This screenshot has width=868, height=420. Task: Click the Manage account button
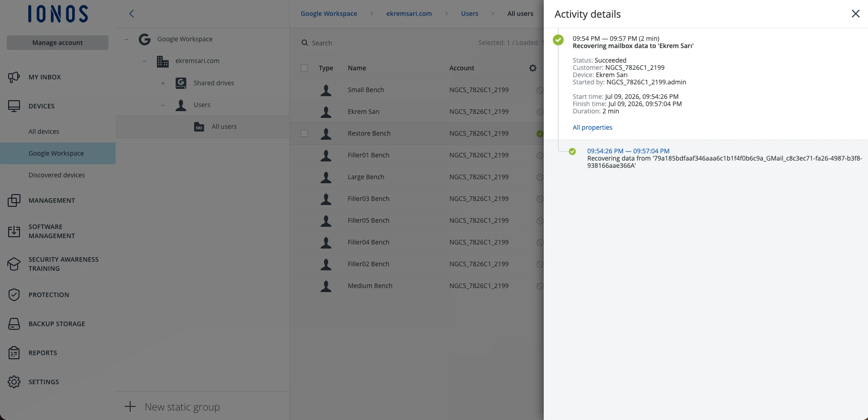[x=58, y=43]
